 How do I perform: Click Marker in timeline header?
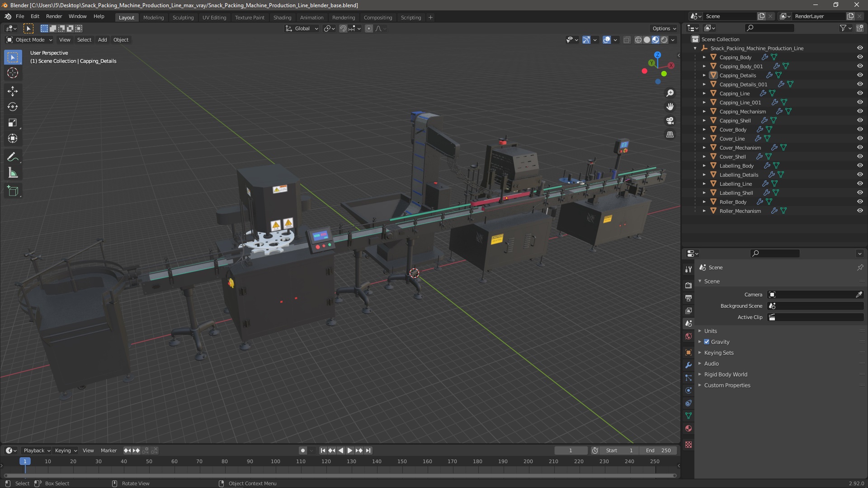(x=108, y=450)
